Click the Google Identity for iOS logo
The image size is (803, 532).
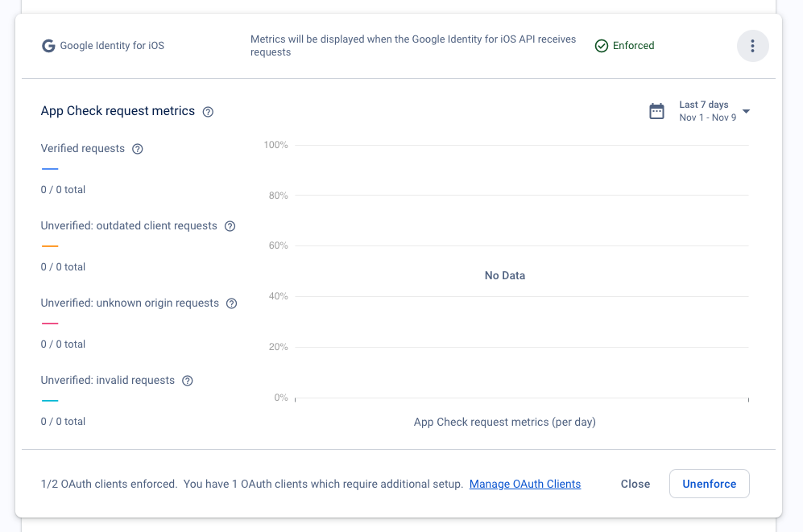pyautogui.click(x=48, y=46)
